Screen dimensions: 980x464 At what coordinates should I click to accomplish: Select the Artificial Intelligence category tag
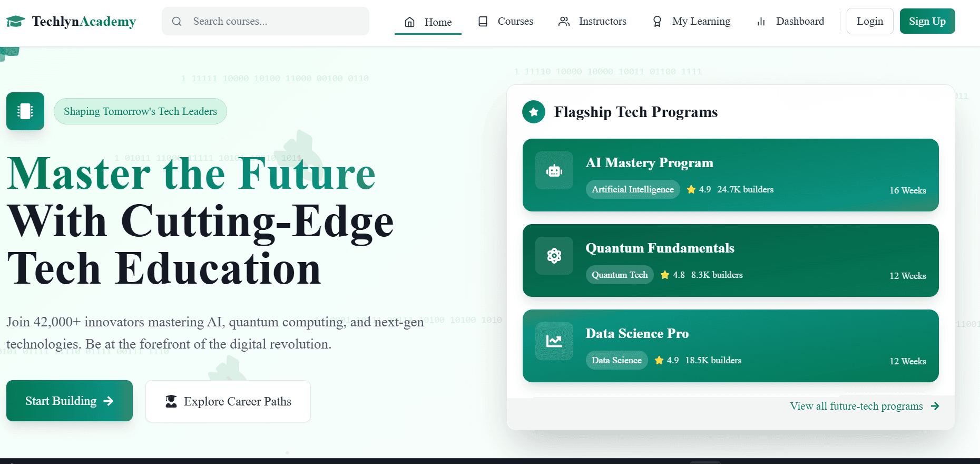coord(633,189)
